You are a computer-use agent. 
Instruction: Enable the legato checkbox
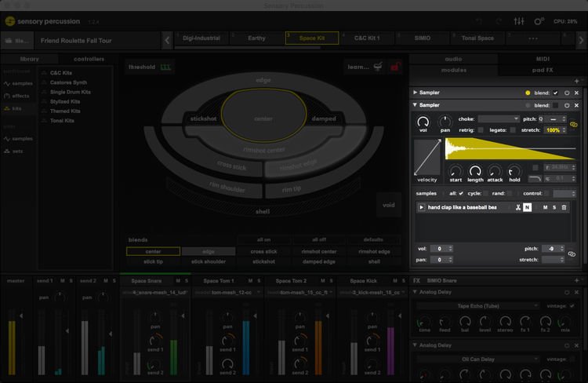point(513,130)
